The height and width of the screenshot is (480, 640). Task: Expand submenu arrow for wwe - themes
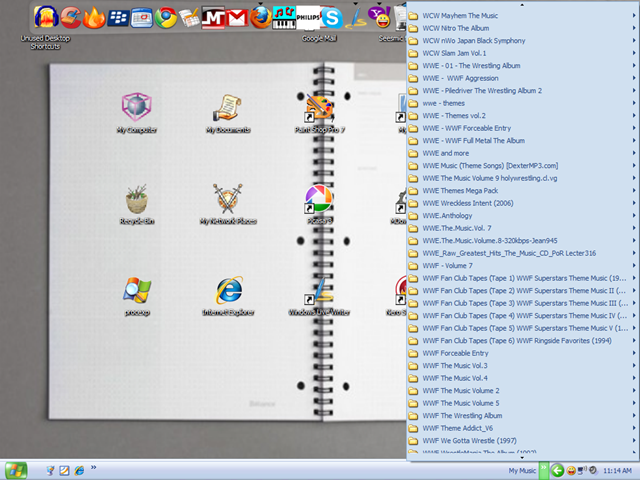pos(634,103)
